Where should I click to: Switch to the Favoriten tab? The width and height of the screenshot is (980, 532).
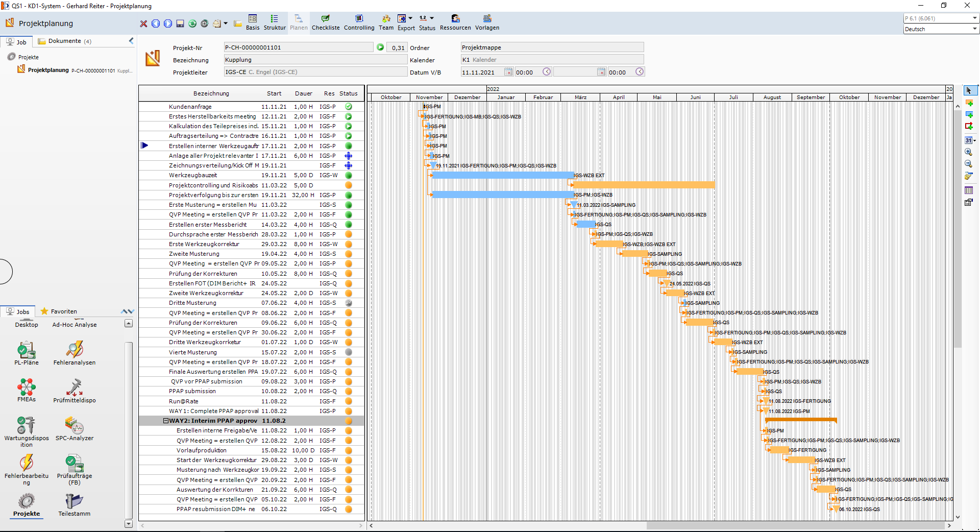click(x=59, y=311)
